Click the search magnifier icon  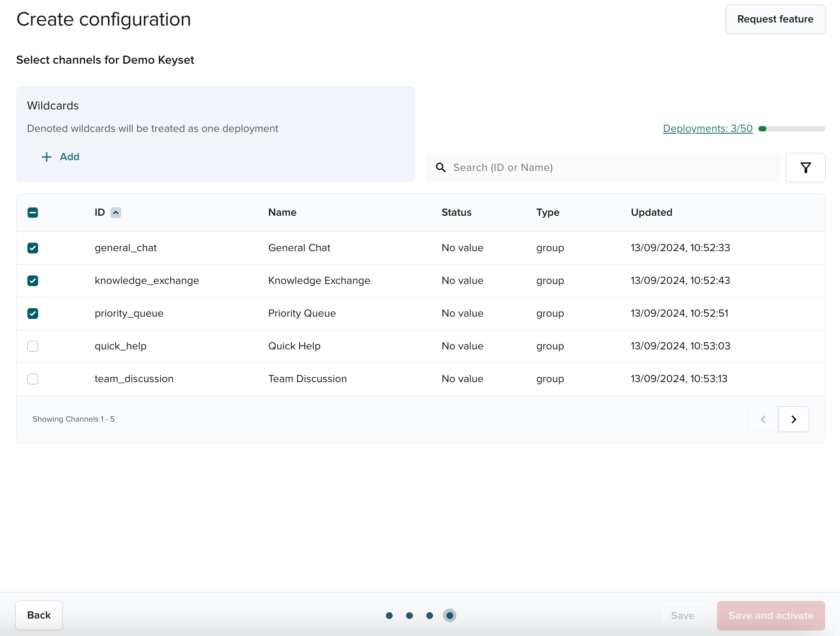tap(441, 168)
